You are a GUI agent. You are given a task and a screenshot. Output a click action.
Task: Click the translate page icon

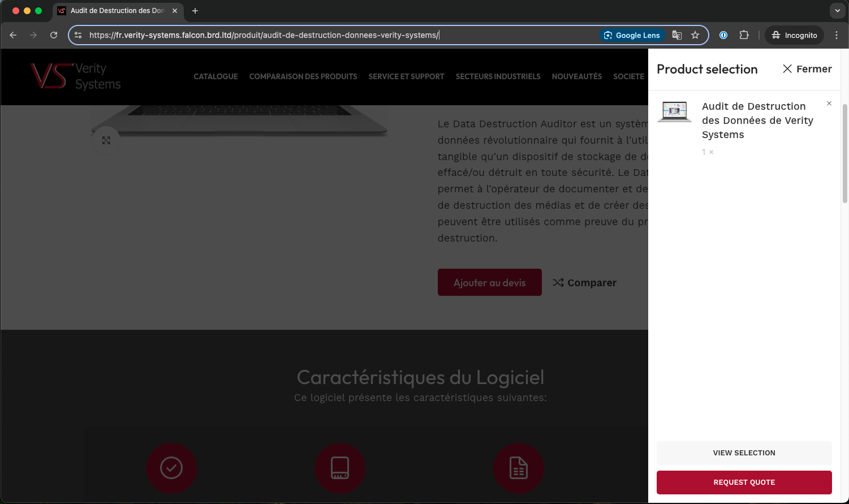tap(676, 35)
